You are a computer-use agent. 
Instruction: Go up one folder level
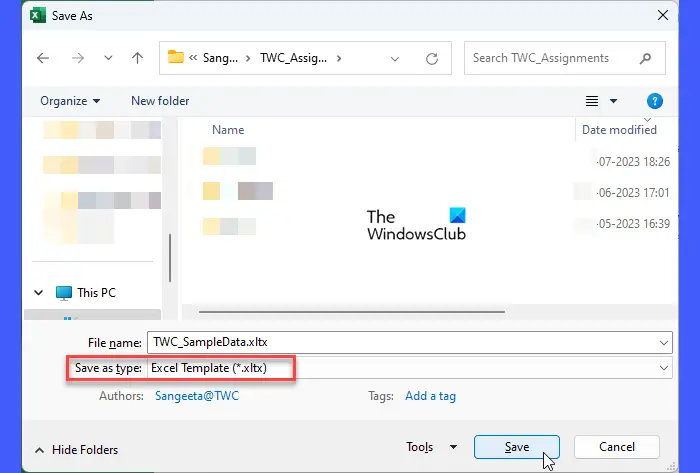(138, 58)
